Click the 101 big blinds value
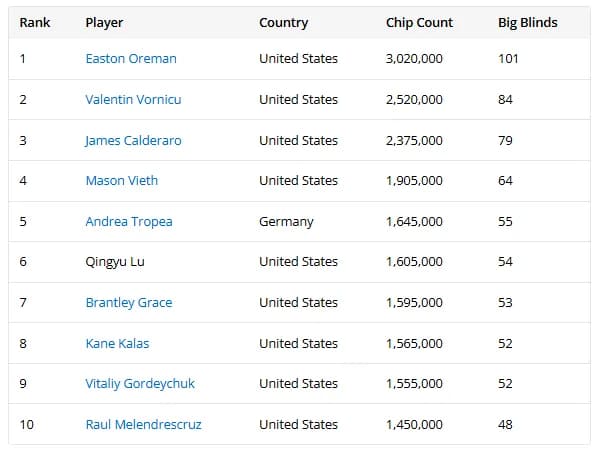This screenshot has height=450, width=602. (x=508, y=59)
